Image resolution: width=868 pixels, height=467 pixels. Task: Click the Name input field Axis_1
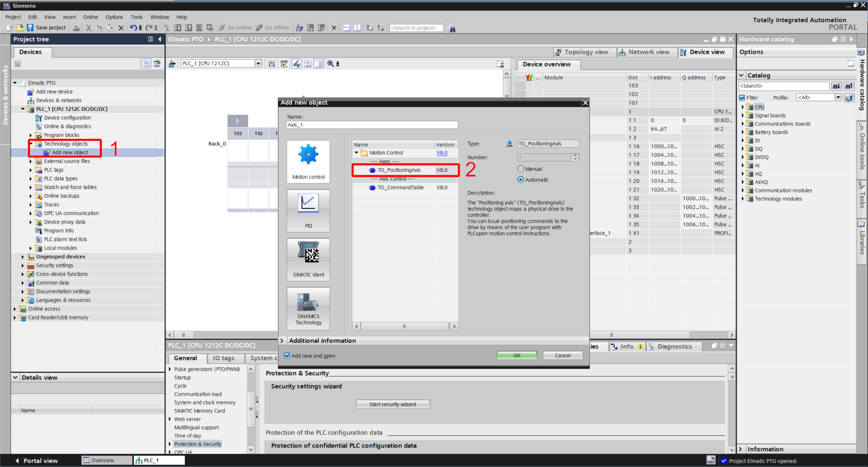(x=372, y=125)
